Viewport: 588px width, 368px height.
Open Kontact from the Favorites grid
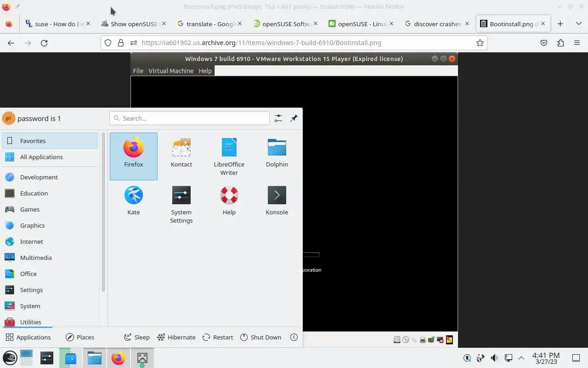tap(181, 156)
